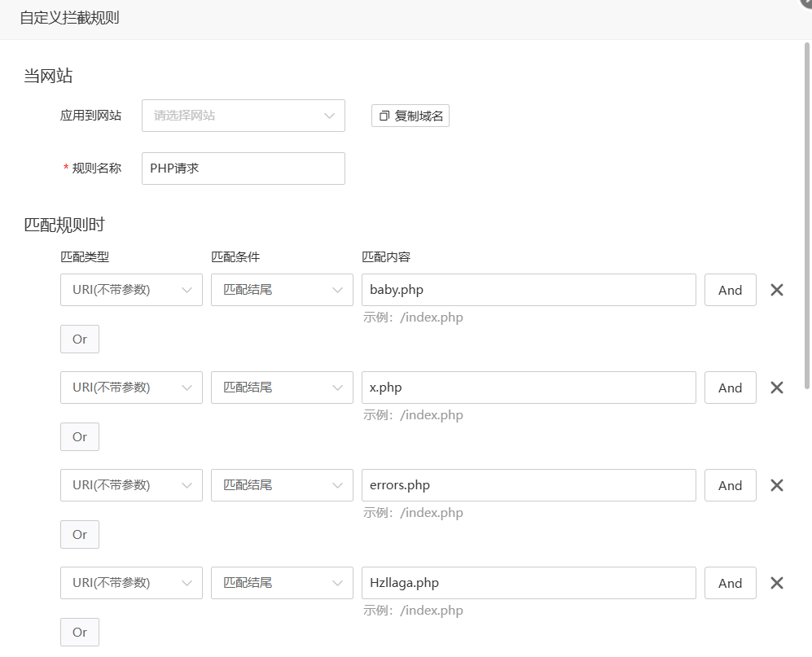
Task: Click the baby.php match content field
Action: point(529,290)
